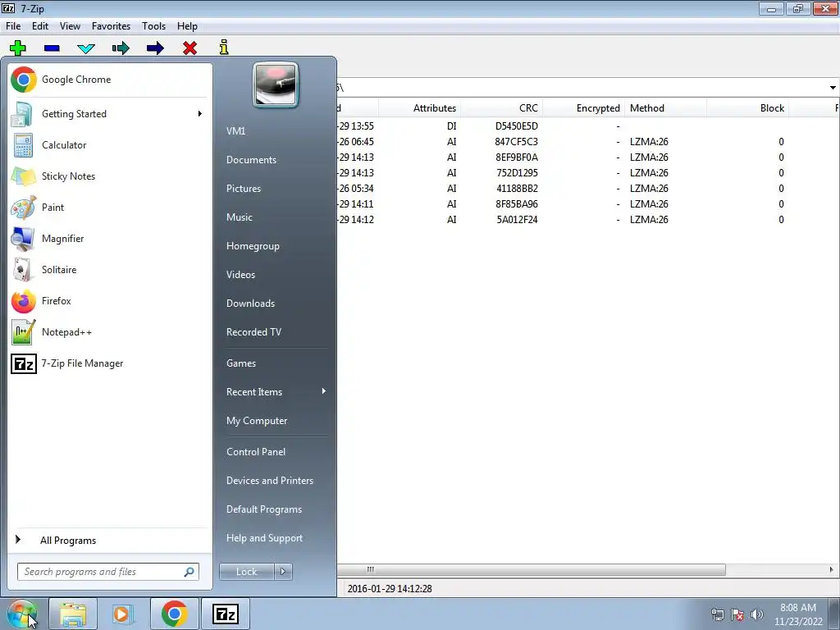Screen dimensions: 840x630
Task: Select row with CRC 847CF5C3
Action: coord(588,141)
